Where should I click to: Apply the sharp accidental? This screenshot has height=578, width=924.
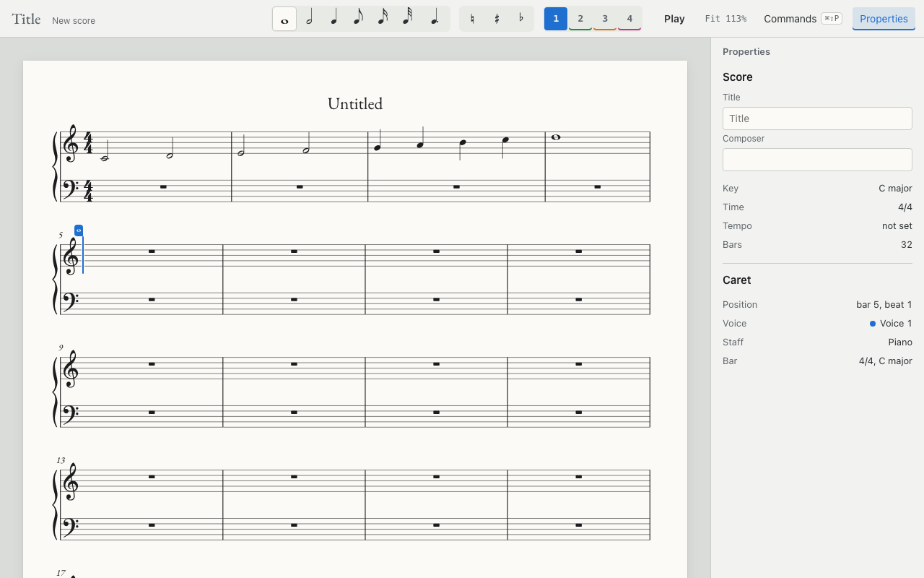point(497,19)
